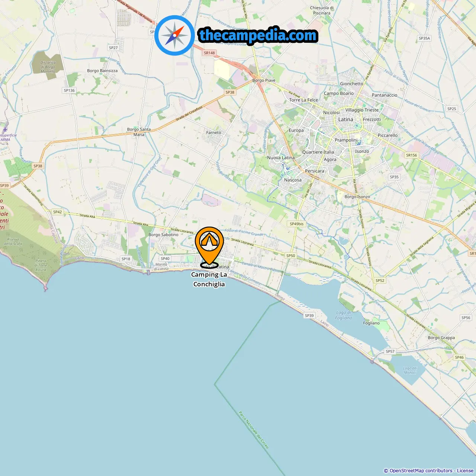Click the orange campsite tent marker pin
Viewport: 476px width, 476px height.
[x=209, y=247]
